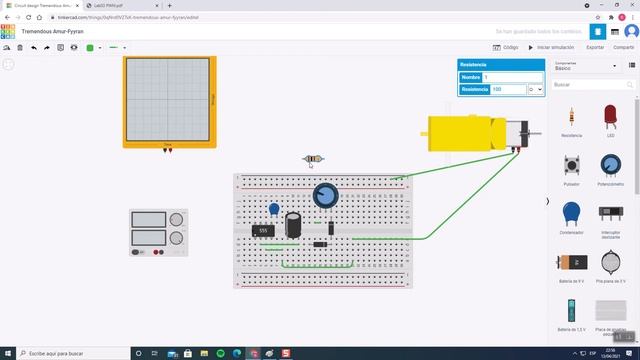Click the power supply unit
The width and height of the screenshot is (640, 360).
[159, 233]
